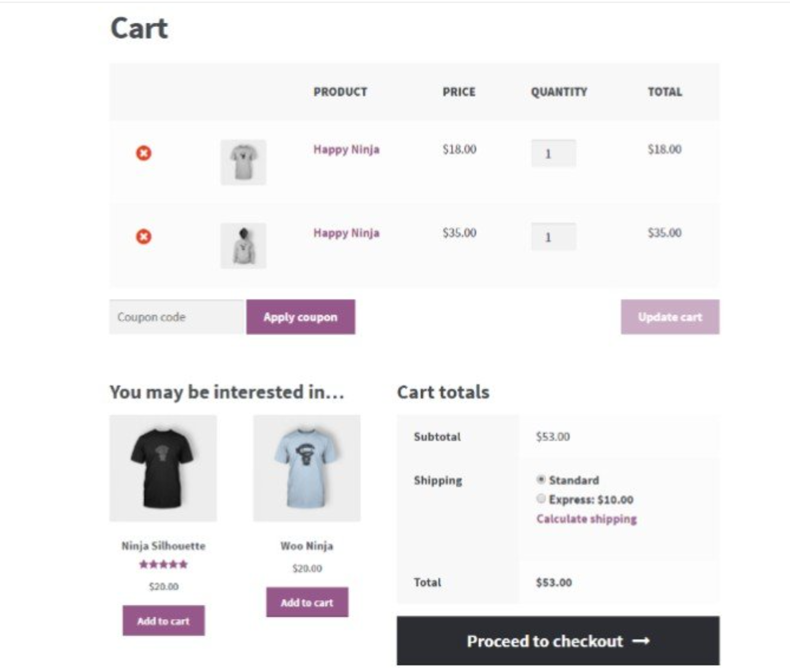Open the Calculate shipping link
The width and height of the screenshot is (790, 672).
pyautogui.click(x=587, y=519)
